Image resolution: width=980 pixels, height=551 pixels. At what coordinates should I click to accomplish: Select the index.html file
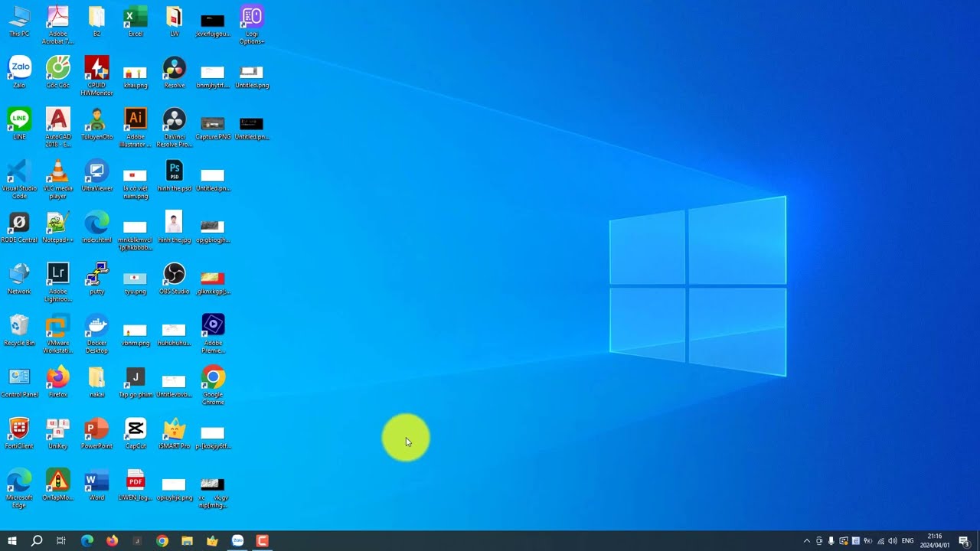click(96, 227)
